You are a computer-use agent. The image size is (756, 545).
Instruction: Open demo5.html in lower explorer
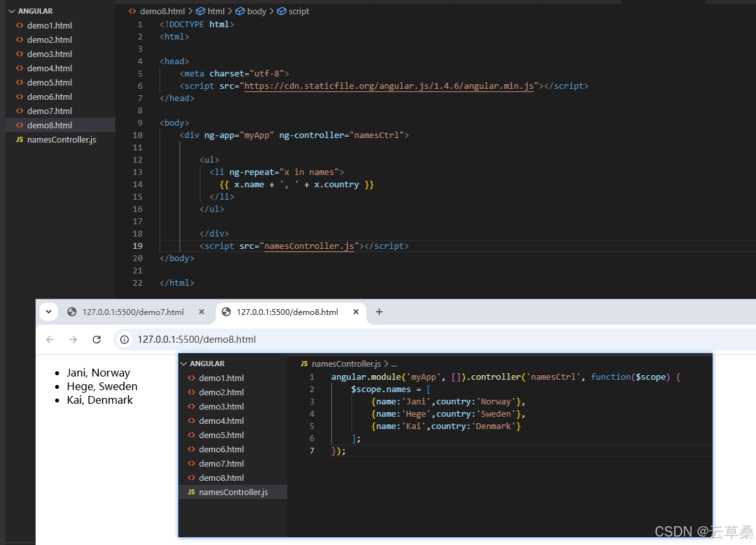pos(221,435)
